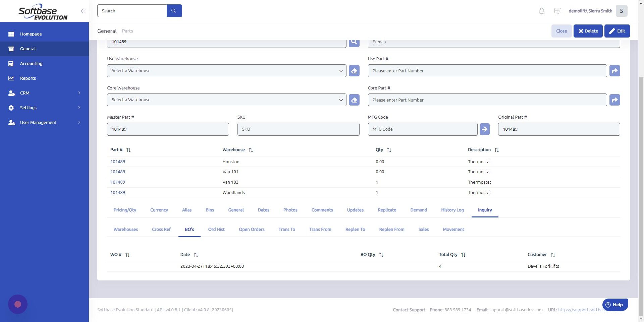Switch to the Photos tab
This screenshot has height=322, width=644.
point(290,210)
